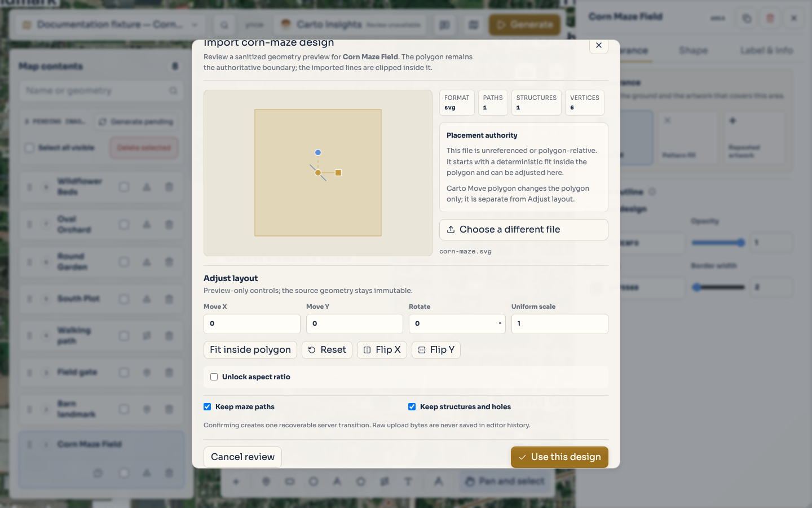Switch to the Shape tab
This screenshot has height=508, width=812.
coord(694,51)
